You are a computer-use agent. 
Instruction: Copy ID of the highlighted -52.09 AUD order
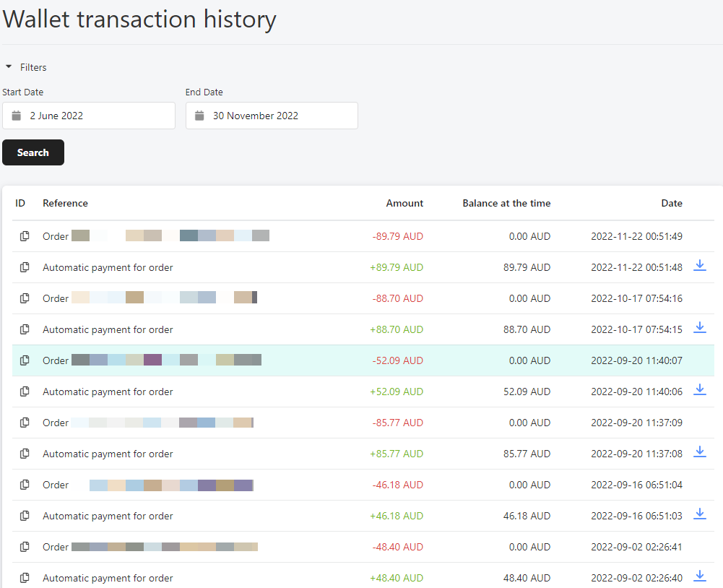pos(25,360)
